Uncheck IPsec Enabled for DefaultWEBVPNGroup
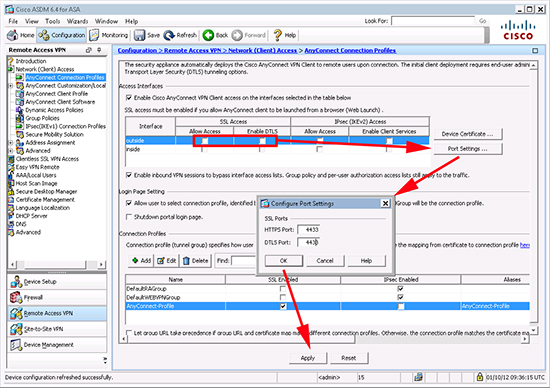The width and height of the screenshot is (550, 388). pyautogui.click(x=400, y=297)
